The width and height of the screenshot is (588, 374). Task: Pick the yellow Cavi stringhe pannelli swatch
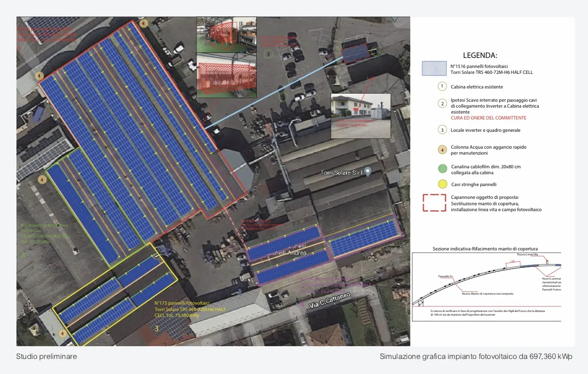click(442, 184)
